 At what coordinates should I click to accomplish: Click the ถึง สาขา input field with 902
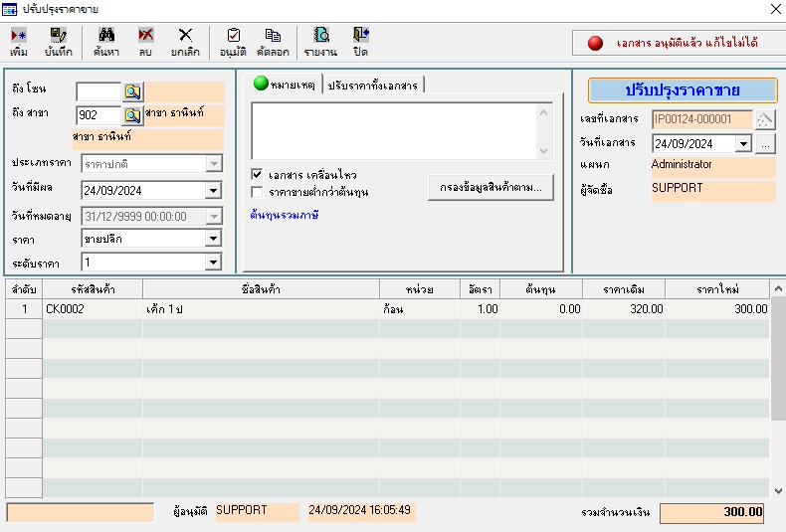tap(98, 115)
